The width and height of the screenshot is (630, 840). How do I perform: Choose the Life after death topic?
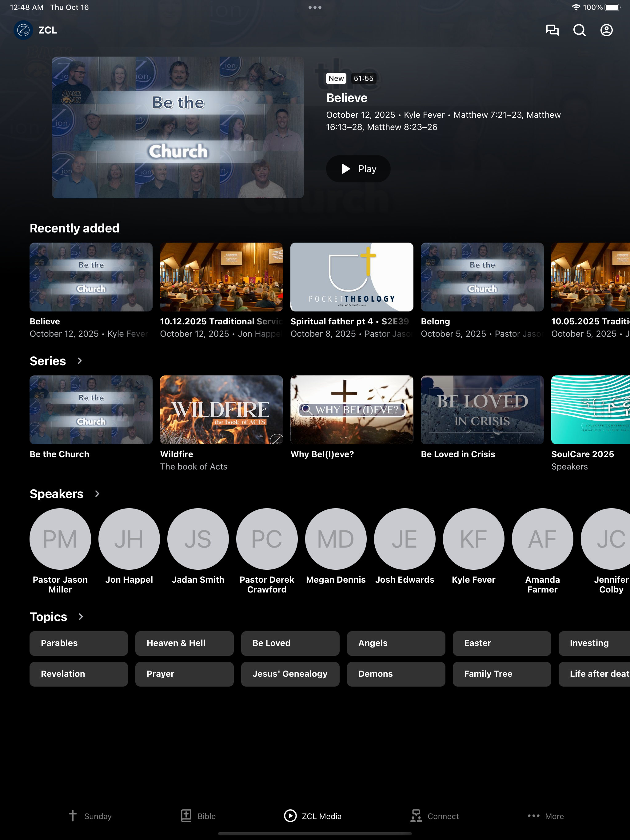(594, 674)
